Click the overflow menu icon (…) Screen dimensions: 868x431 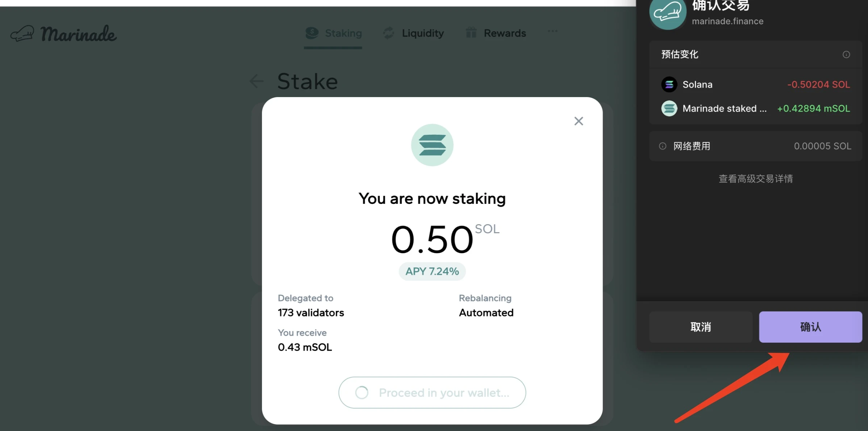(552, 32)
